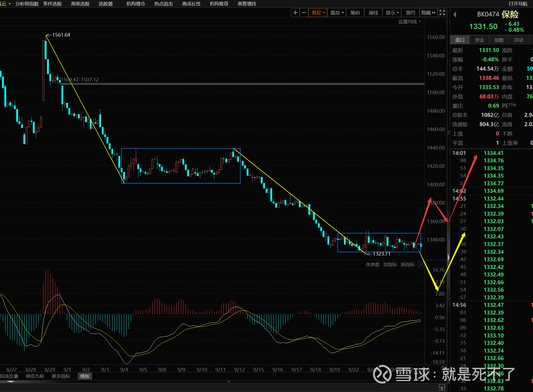Switch to the 资金 tab

[479, 40]
